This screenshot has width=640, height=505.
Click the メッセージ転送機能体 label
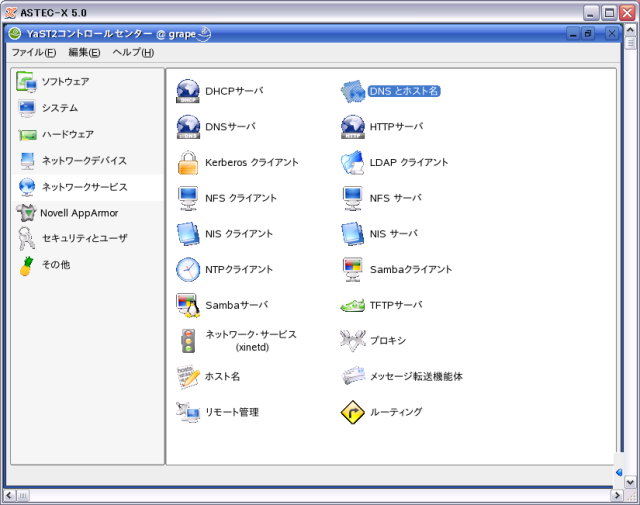click(416, 377)
